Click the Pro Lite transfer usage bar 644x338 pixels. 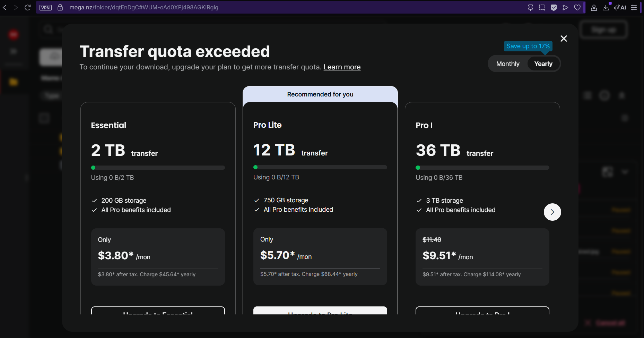320,167
